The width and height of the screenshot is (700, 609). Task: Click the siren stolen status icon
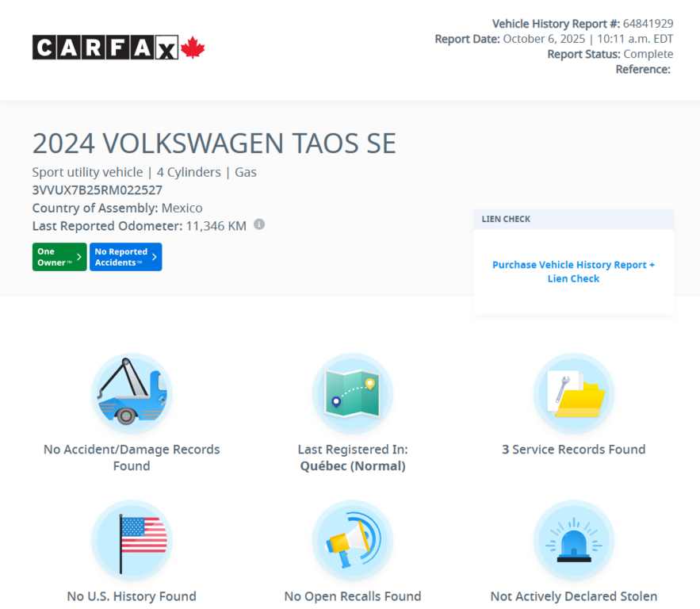573,540
